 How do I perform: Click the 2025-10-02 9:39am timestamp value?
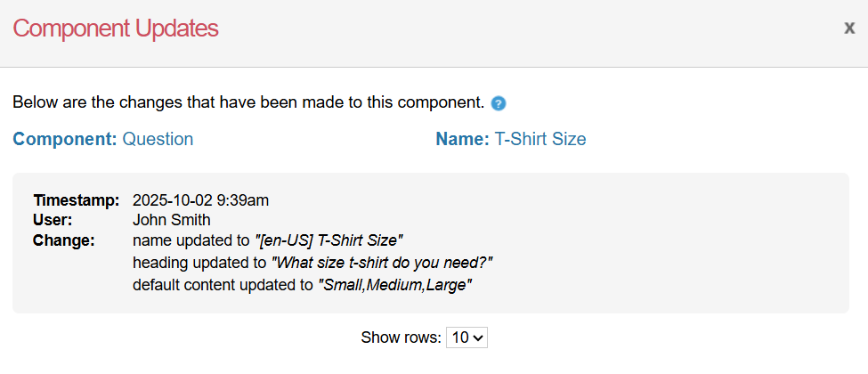[200, 199]
